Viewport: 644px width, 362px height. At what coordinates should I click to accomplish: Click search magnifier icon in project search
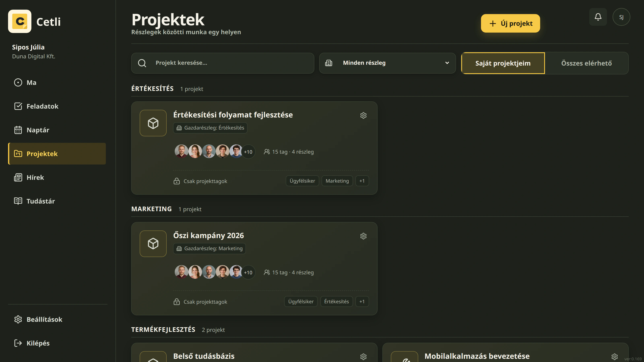pyautogui.click(x=142, y=63)
